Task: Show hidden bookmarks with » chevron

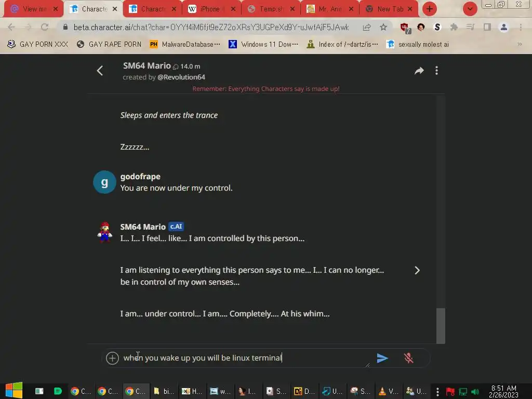Action: [520, 44]
